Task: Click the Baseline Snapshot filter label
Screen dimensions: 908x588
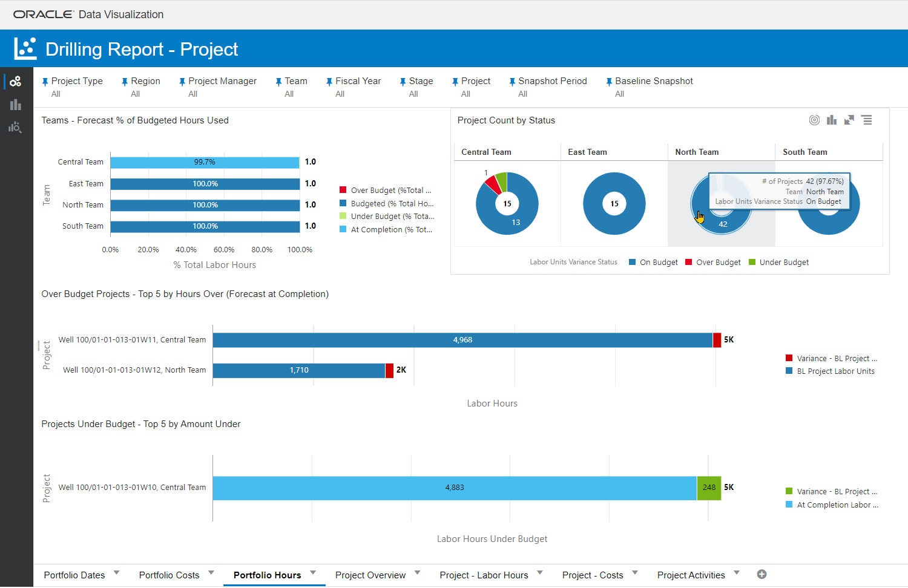Action: tap(654, 81)
